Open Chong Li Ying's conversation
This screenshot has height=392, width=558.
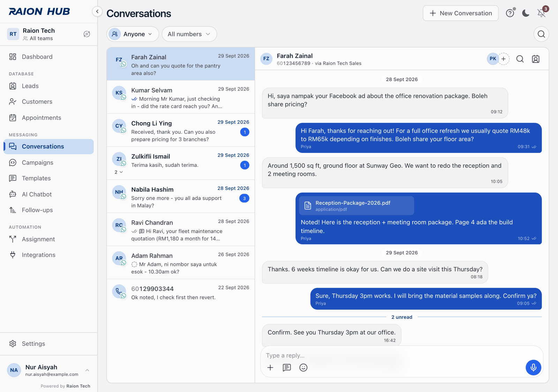181,130
